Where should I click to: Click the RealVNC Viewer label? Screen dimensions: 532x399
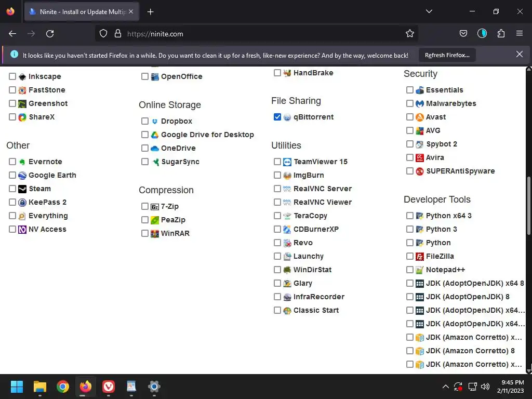click(x=322, y=202)
